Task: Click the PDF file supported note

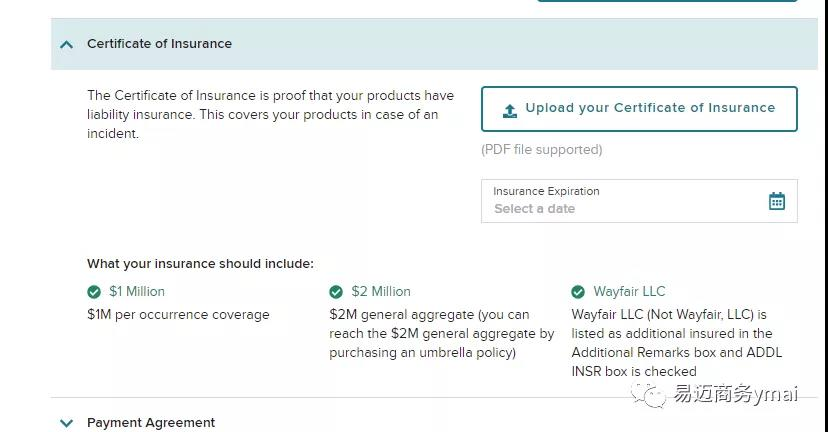Action: [542, 149]
